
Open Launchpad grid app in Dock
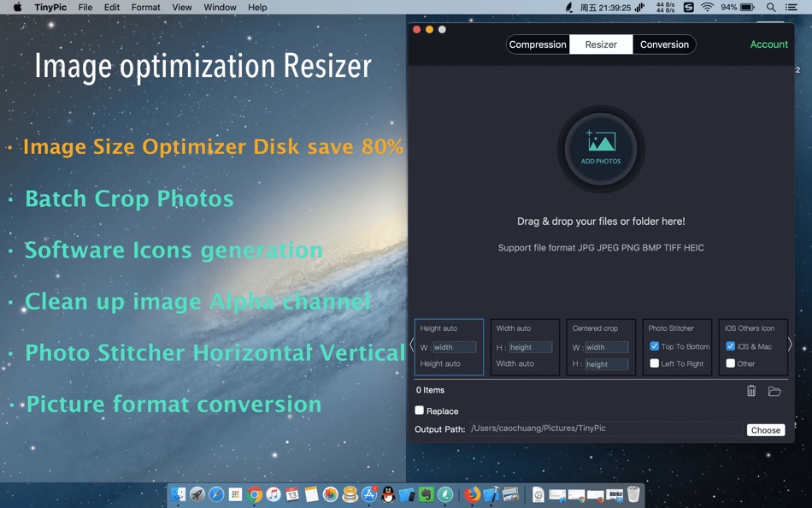pos(235,494)
